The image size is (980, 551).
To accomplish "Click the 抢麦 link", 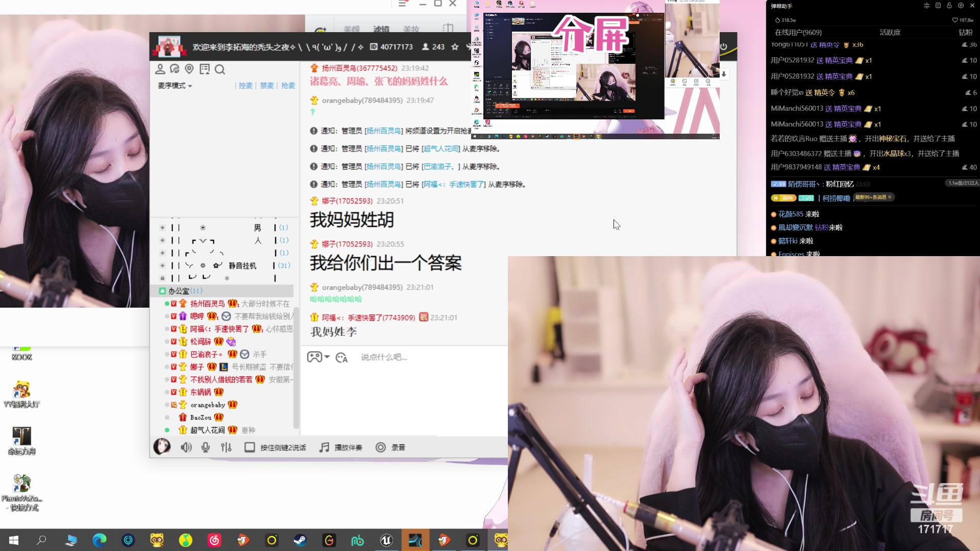I will [288, 86].
